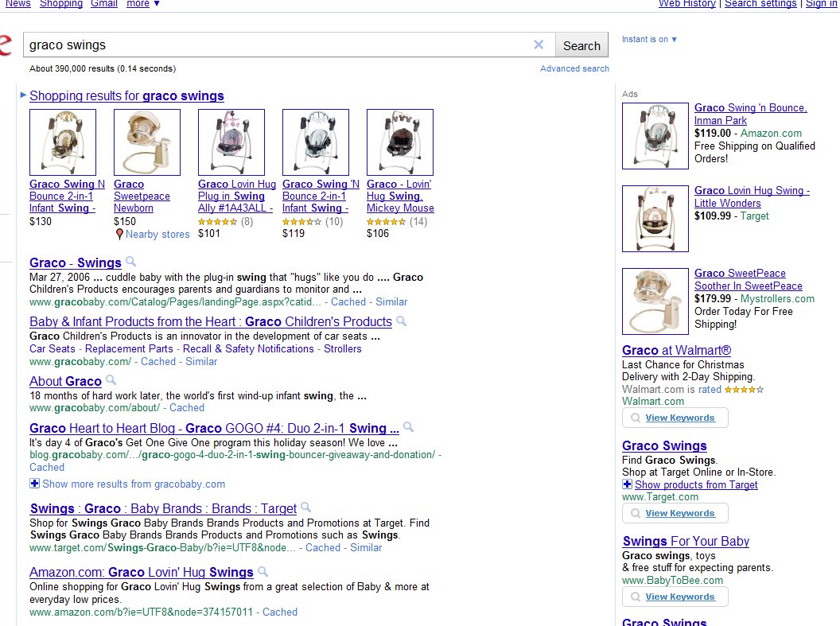This screenshot has height=626, width=840.
Task: Open the News tab
Action: [17, 4]
